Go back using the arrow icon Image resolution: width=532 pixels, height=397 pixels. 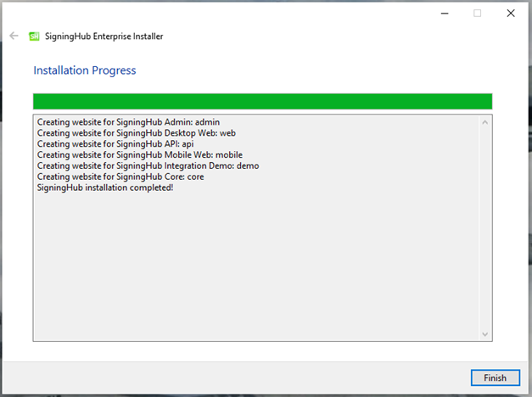coord(14,36)
